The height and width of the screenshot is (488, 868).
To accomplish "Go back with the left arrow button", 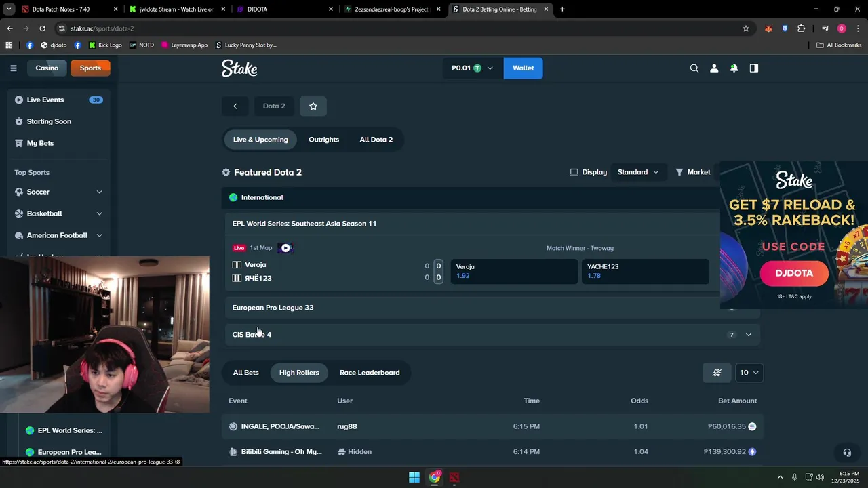I will 235,106.
